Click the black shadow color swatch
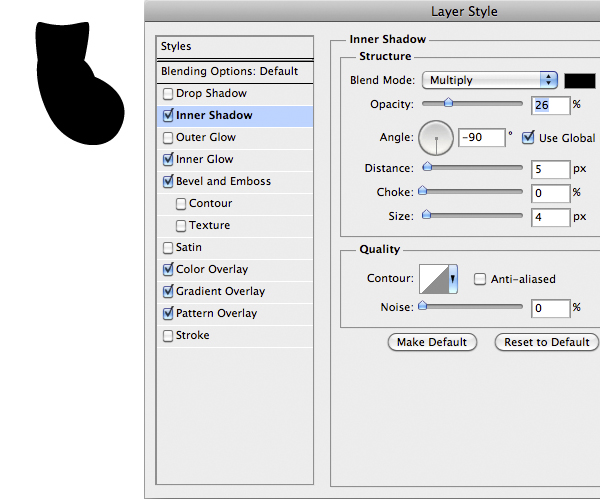The image size is (600, 499). [x=580, y=80]
